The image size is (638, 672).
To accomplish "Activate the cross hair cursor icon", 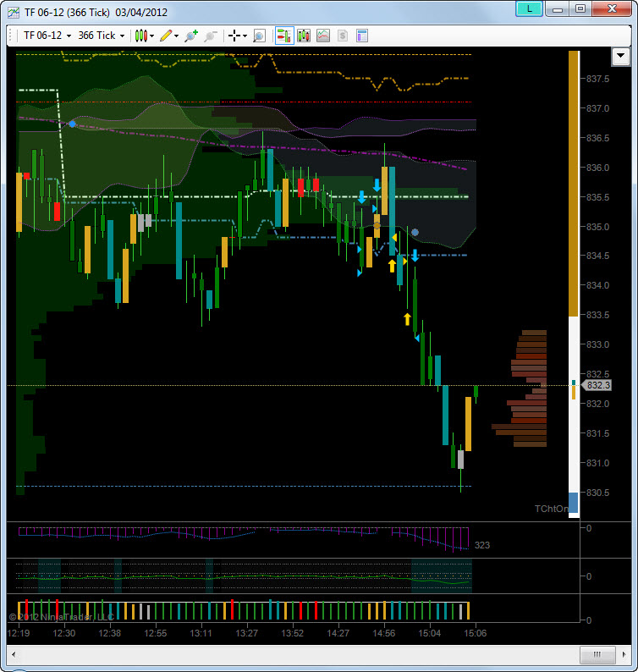I will tap(234, 36).
